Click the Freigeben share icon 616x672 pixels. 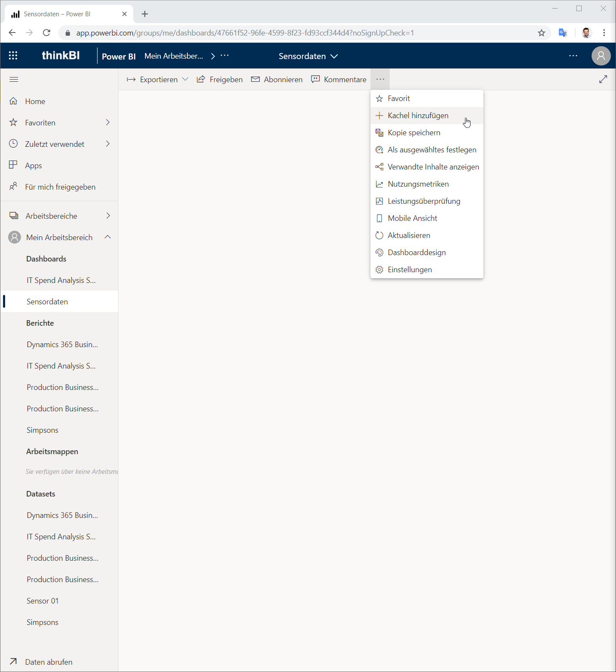(x=201, y=79)
